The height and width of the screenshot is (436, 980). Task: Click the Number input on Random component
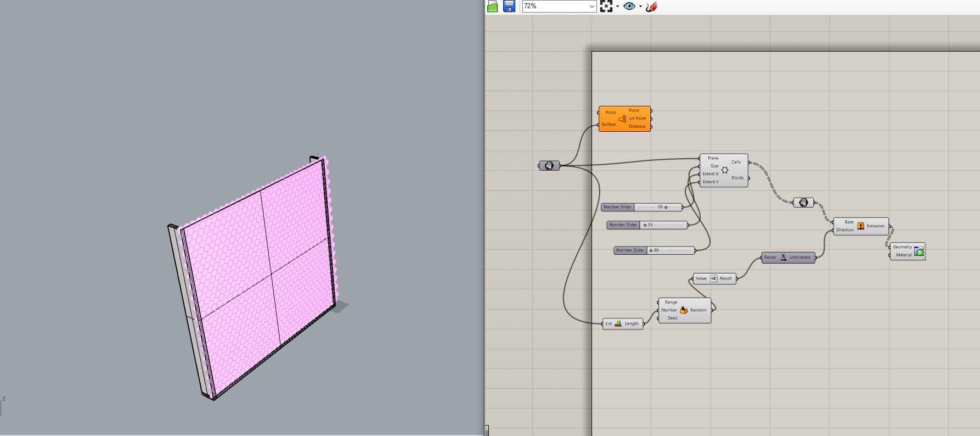point(669,310)
